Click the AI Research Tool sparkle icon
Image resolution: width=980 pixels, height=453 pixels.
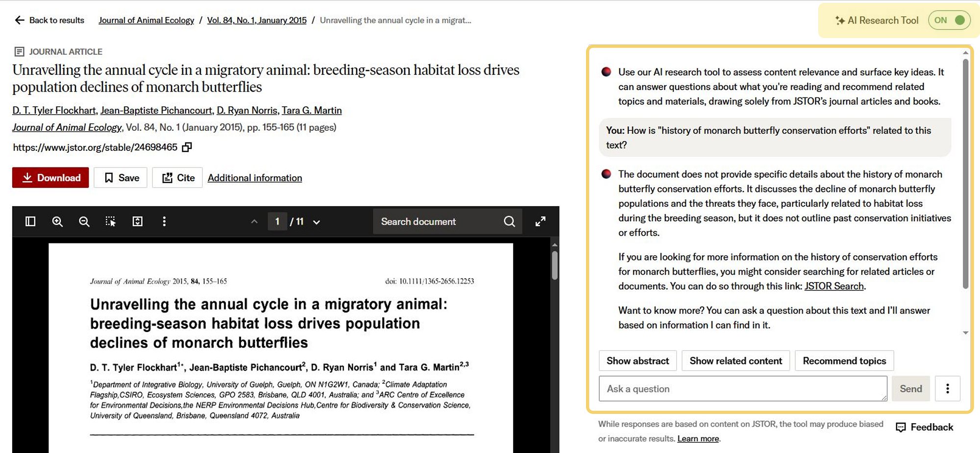(840, 20)
